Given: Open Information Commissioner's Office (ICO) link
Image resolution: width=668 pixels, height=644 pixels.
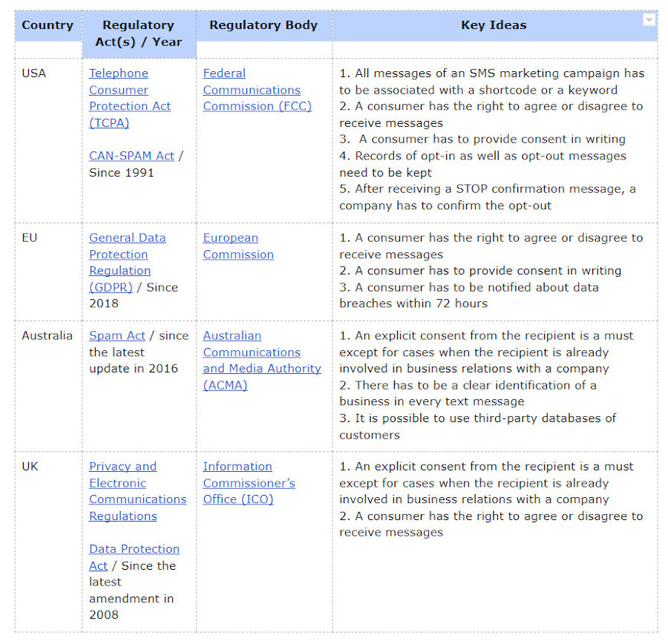Looking at the screenshot, I should pos(249,483).
